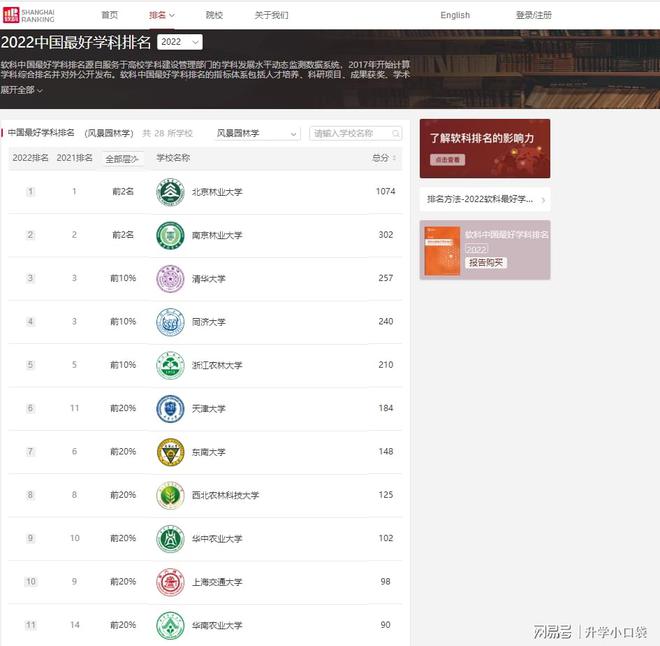This screenshot has height=646, width=660.
Task: Open 关于我们 navigation item
Action: click(271, 15)
